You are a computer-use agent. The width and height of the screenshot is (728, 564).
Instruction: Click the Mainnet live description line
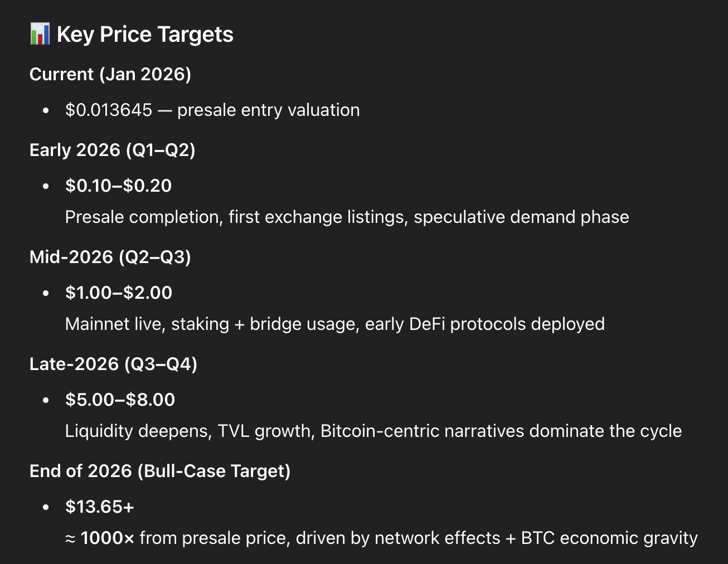tap(334, 324)
